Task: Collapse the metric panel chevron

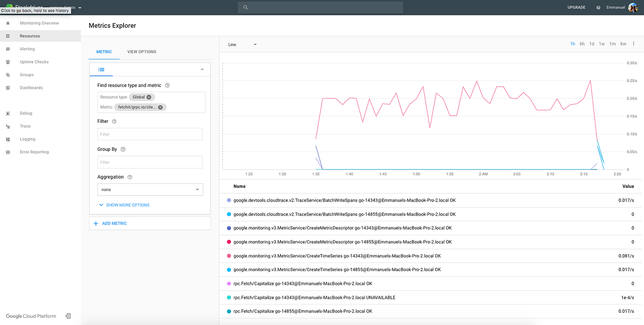Action: pyautogui.click(x=202, y=70)
